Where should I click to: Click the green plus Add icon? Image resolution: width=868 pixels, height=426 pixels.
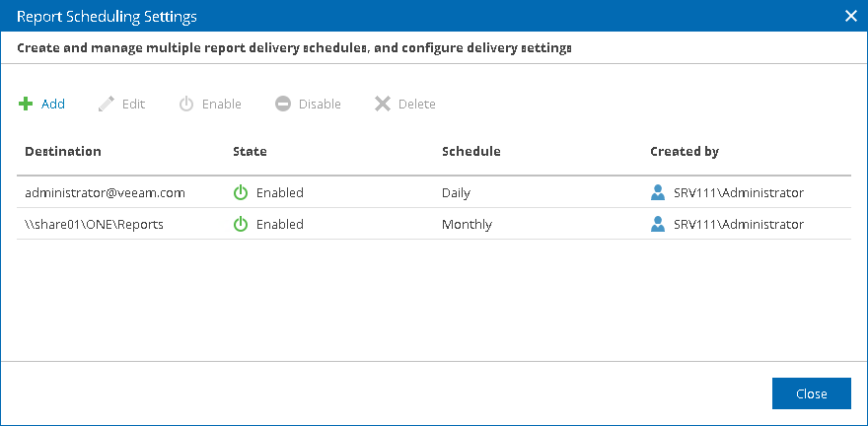click(26, 104)
